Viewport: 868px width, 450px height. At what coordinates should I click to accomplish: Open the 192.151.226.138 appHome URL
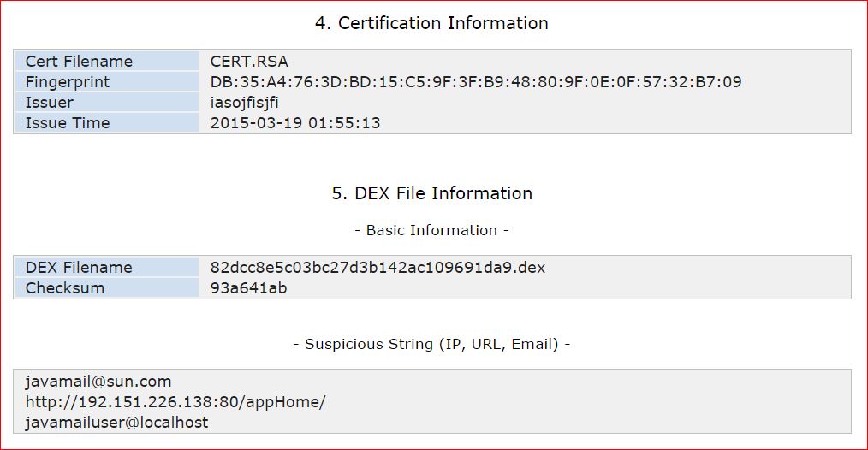tap(175, 402)
